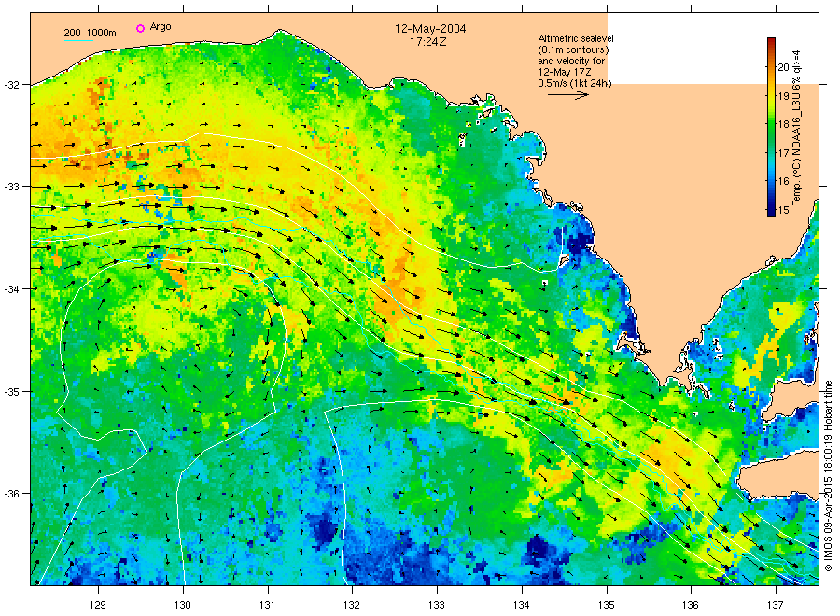Screen dimensions: 840x616
Task: Click the magenta Argo circle marker
Action: tap(140, 28)
